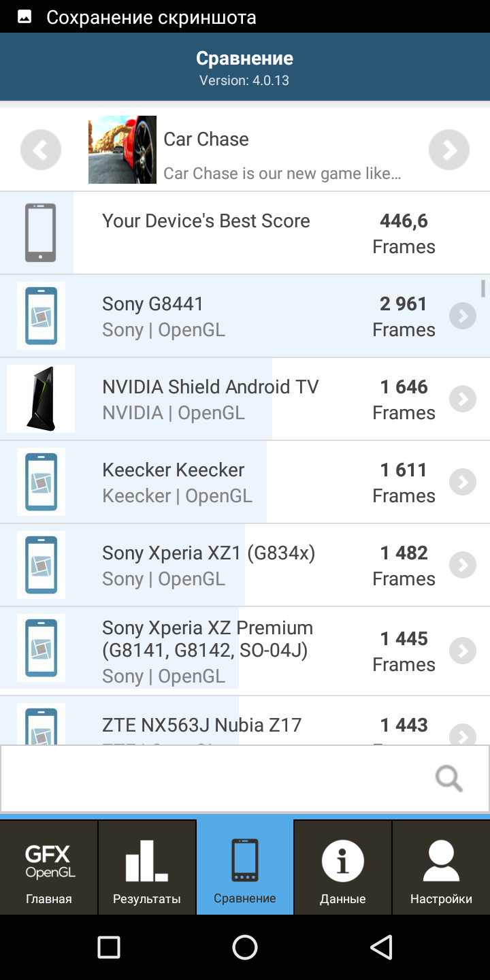490x980 pixels.
Task: Open Sony Xperia XZ1 details chevron
Action: 463,565
